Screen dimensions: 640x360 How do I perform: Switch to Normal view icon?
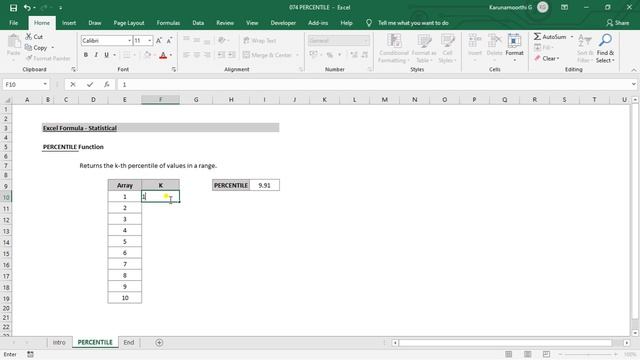(x=509, y=354)
